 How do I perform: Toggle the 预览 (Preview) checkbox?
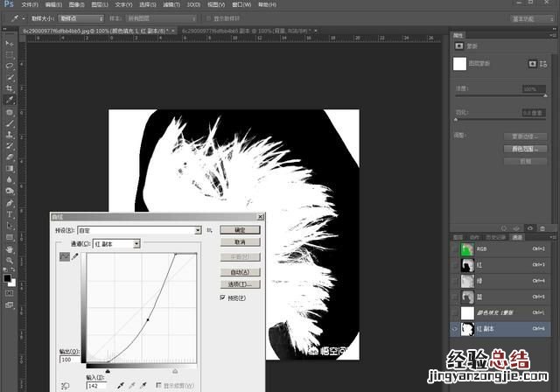pos(222,297)
